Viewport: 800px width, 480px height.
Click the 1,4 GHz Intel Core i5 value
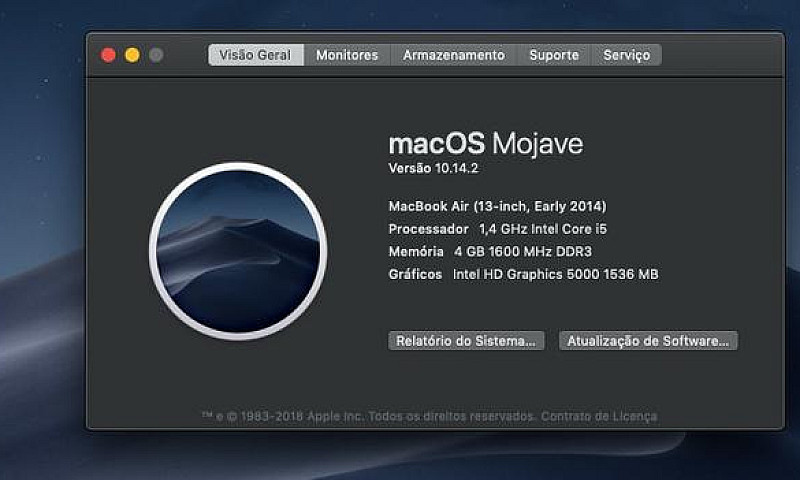(x=543, y=229)
